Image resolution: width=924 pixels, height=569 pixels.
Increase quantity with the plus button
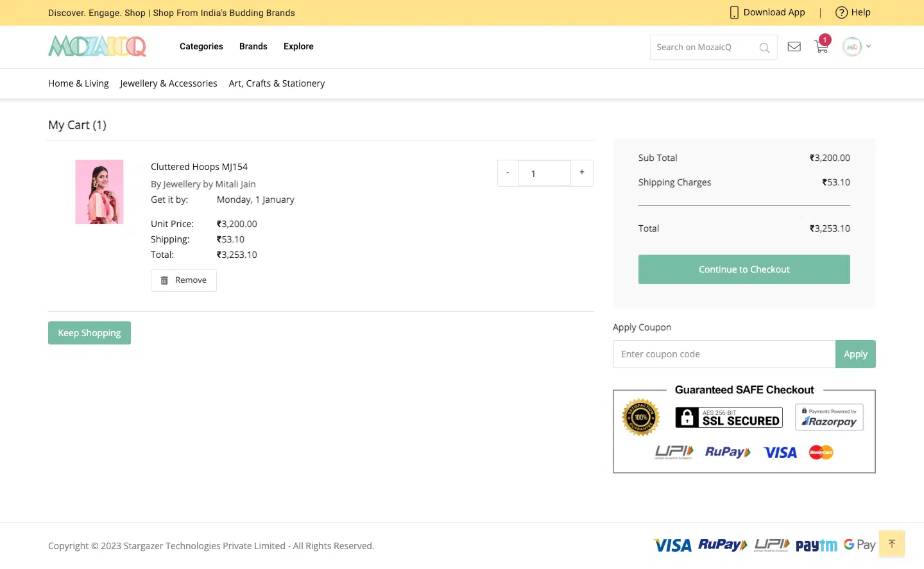pos(582,173)
